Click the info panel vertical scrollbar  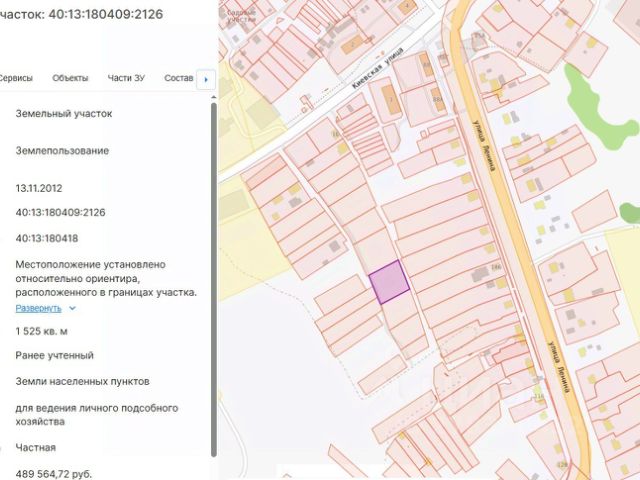click(213, 280)
